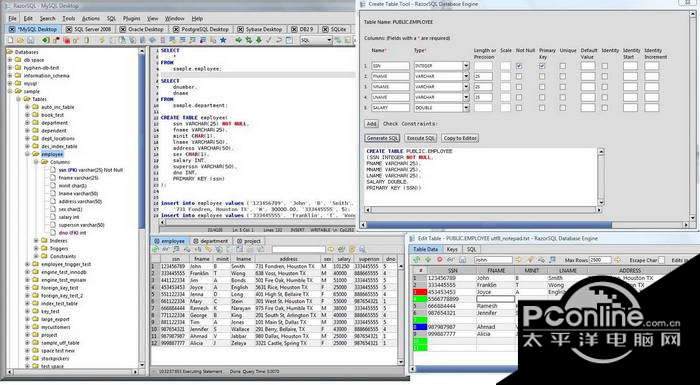This screenshot has width=700, height=385.
Task: Open the Plugins menu
Action: click(x=132, y=18)
